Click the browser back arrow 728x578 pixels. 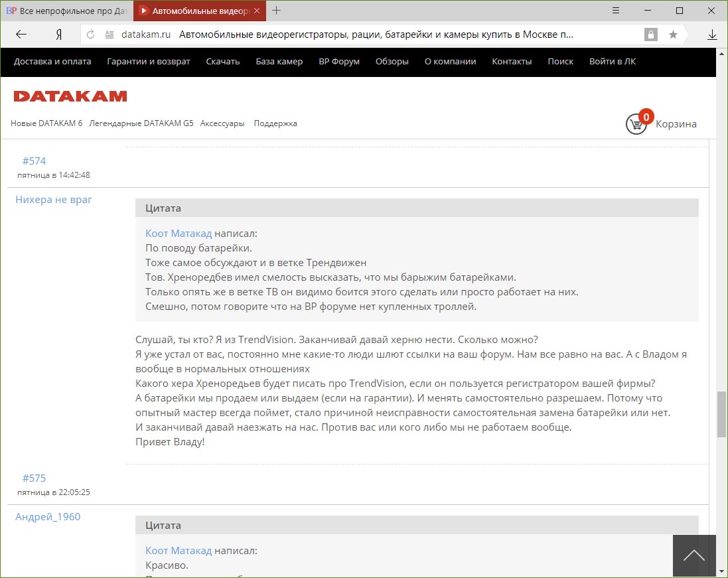[x=21, y=35]
